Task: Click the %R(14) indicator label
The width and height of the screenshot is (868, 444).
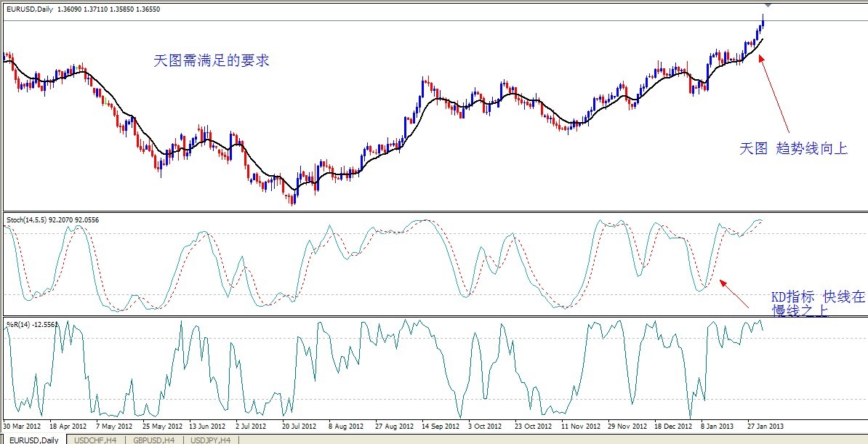Action: pos(32,323)
